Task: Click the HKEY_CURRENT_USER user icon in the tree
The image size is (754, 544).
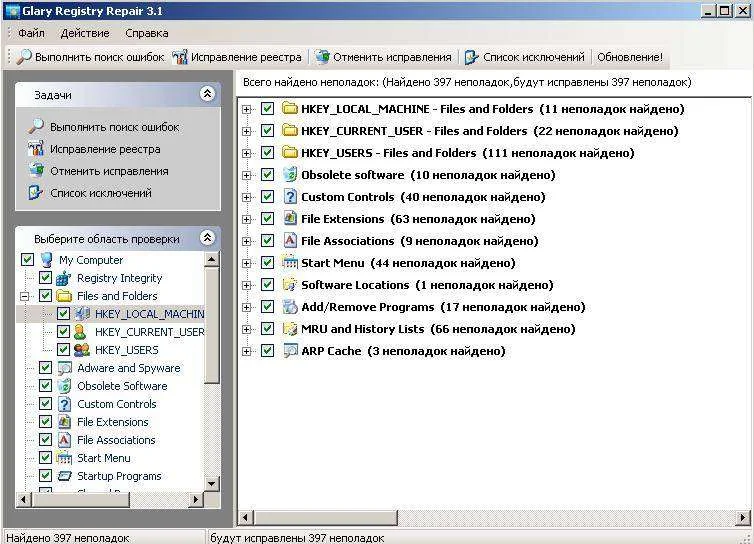Action: (81, 332)
